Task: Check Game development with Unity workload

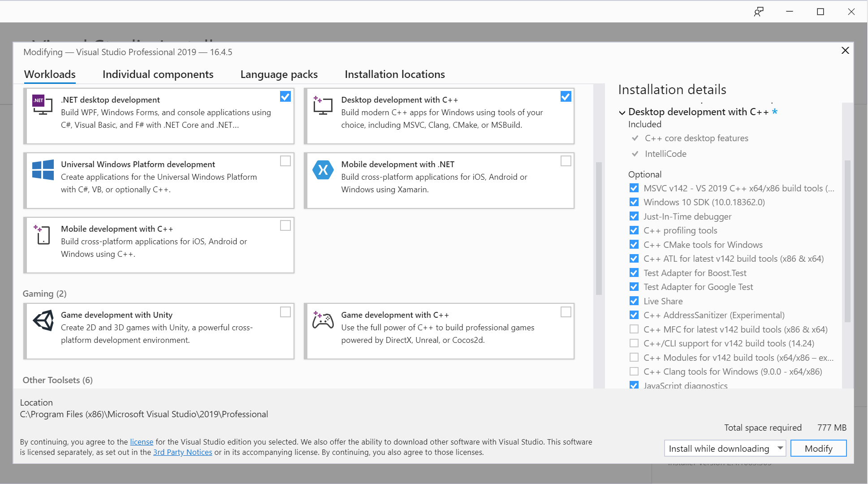Action: 285,312
